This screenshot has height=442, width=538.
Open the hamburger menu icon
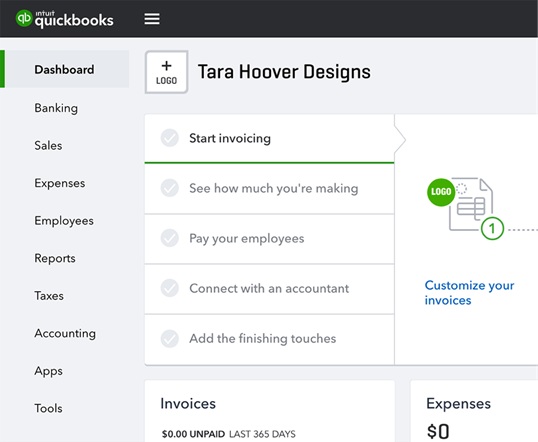point(152,19)
